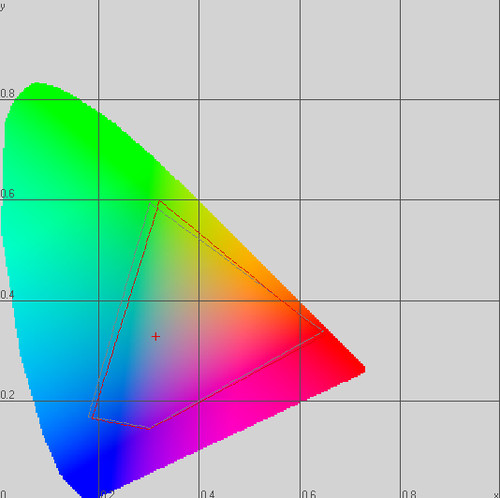
Task: Click the 0.8 label on the y axis
Action: coord(7,94)
